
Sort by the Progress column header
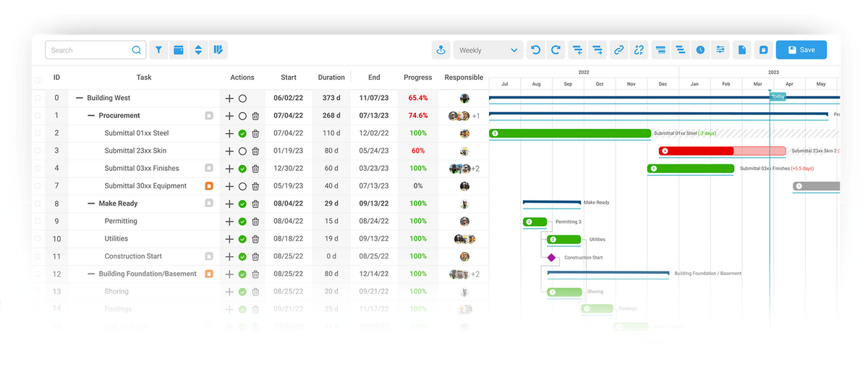click(x=418, y=77)
